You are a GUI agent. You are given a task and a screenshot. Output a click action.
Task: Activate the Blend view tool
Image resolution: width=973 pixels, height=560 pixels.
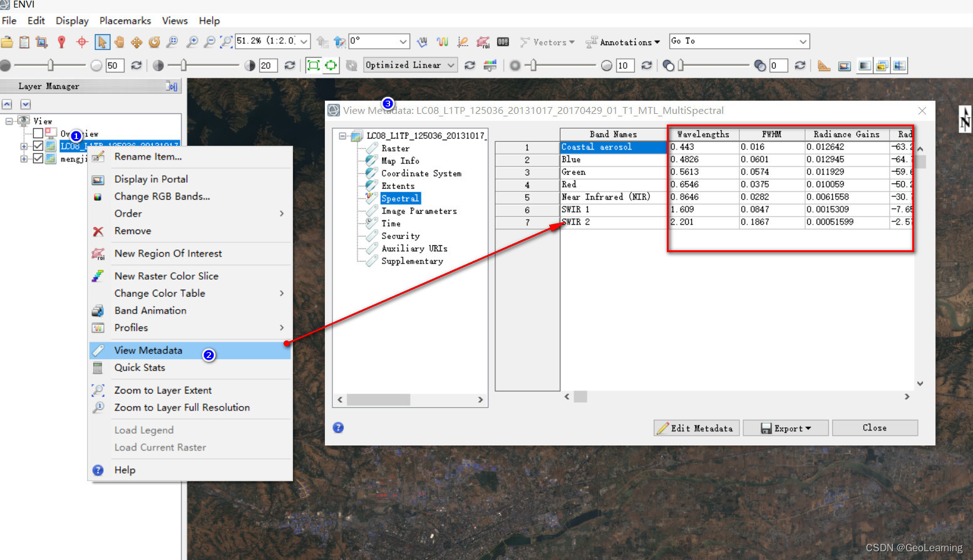pyautogui.click(x=865, y=65)
